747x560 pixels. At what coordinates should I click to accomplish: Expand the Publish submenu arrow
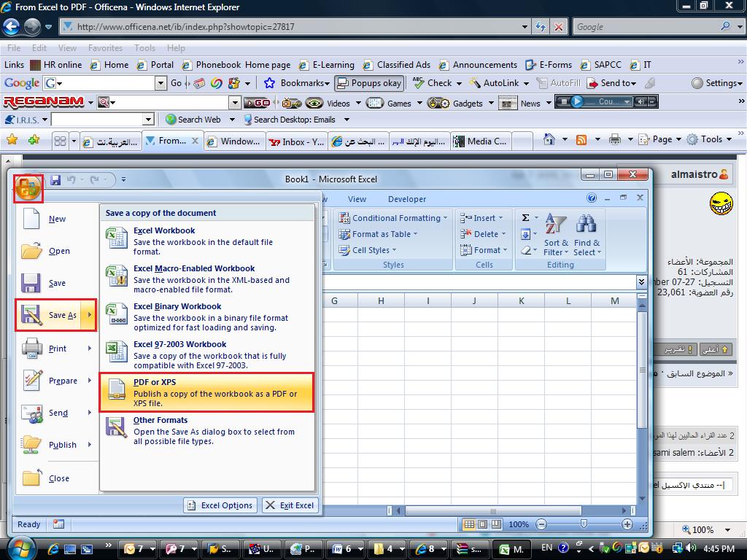(x=90, y=444)
